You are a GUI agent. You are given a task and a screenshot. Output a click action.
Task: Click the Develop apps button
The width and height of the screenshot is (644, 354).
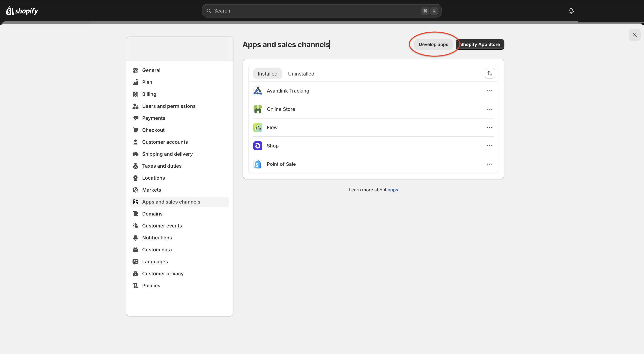[433, 44]
